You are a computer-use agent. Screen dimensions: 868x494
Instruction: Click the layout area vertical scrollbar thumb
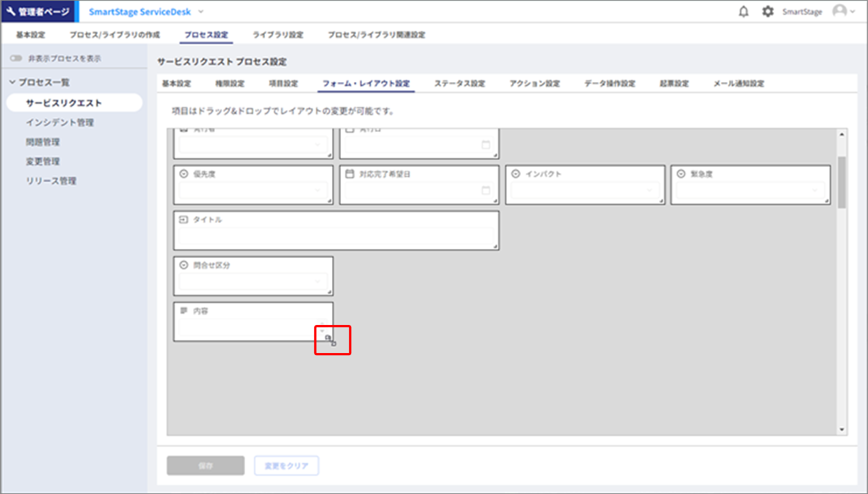click(841, 181)
